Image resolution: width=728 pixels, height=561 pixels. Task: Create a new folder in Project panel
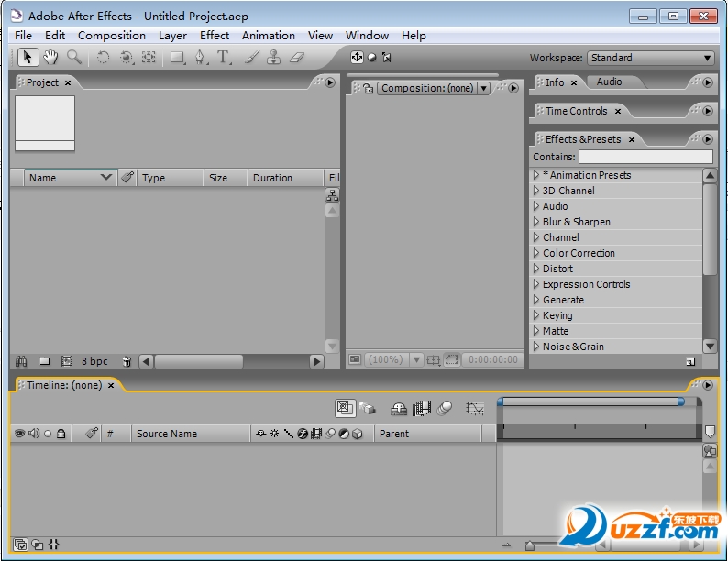(x=45, y=361)
